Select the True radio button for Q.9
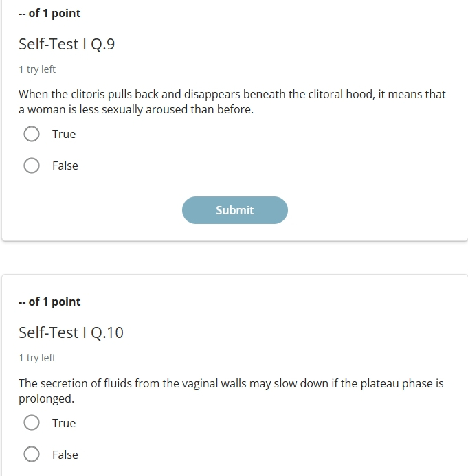Screen dimensions: 468x476 click(x=32, y=134)
